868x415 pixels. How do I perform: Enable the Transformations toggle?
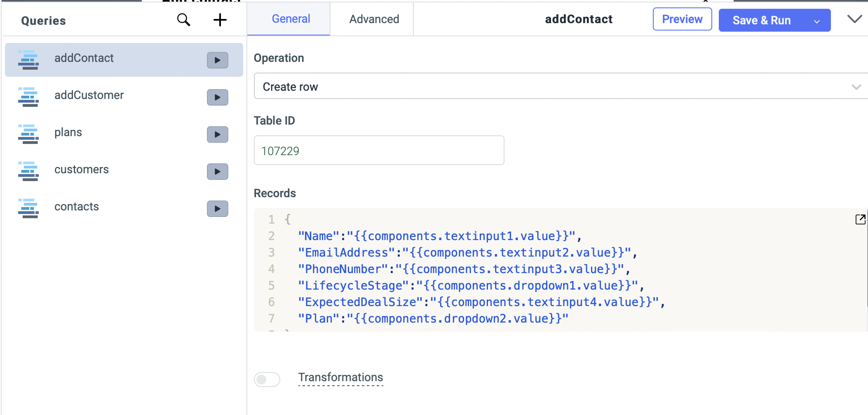coord(267,379)
